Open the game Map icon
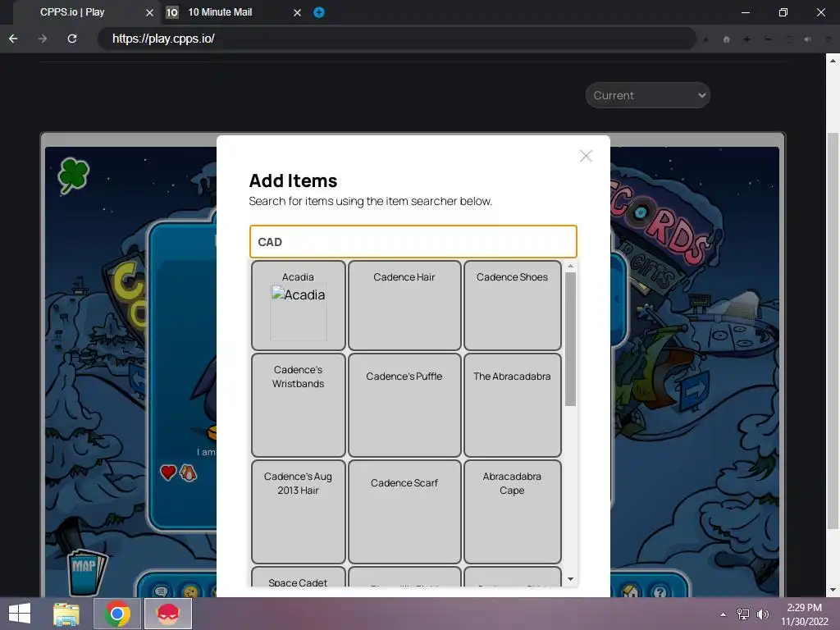This screenshot has width=840, height=630. pos(86,571)
